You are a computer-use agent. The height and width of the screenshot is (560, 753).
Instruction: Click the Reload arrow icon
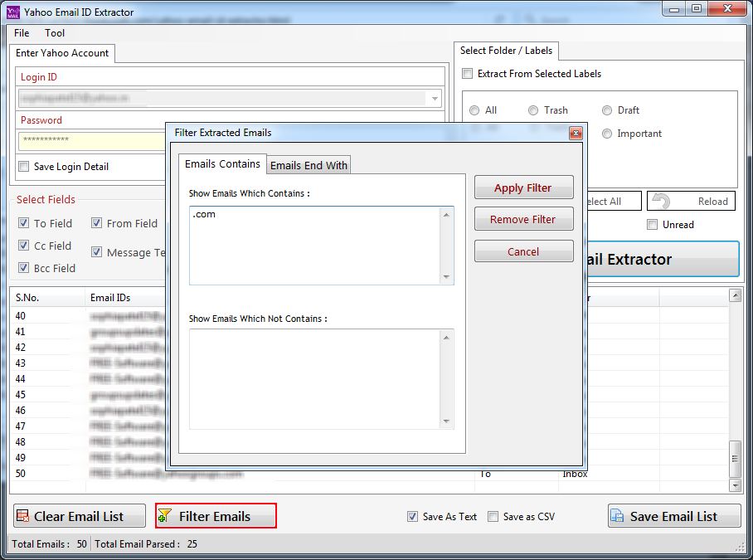(x=661, y=201)
